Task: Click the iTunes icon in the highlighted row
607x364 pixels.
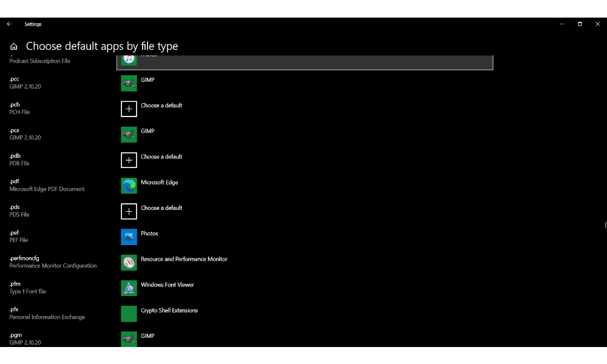Action: tap(129, 60)
